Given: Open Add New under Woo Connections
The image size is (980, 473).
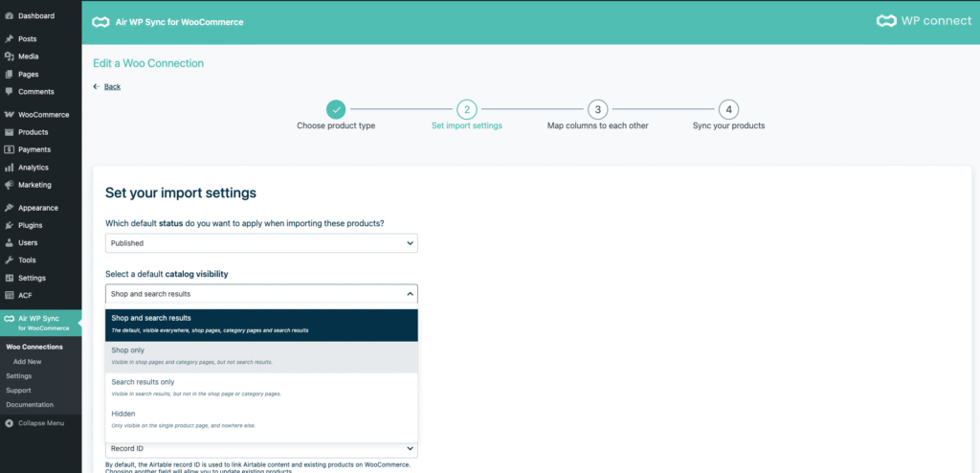Looking at the screenshot, I should pos(28,362).
